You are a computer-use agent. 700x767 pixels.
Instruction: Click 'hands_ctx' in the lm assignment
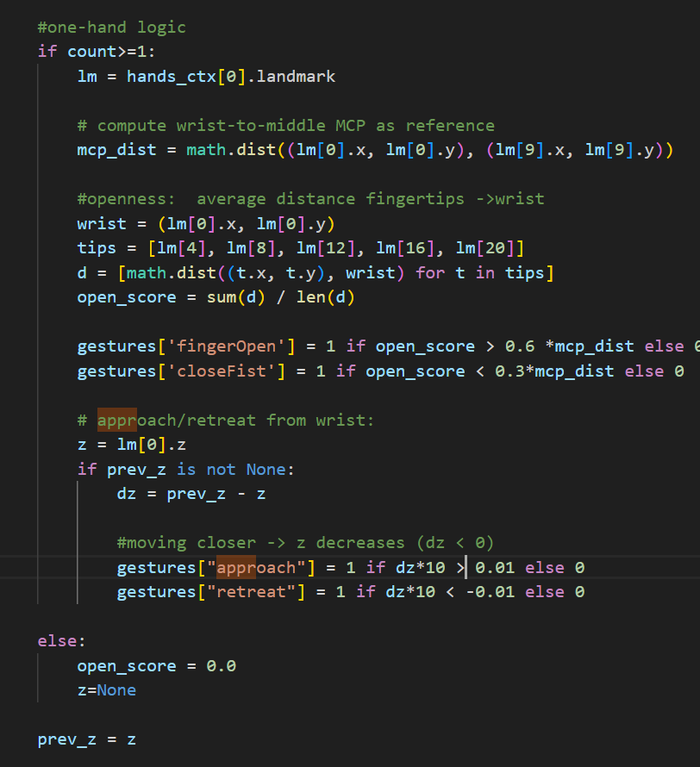pyautogui.click(x=172, y=77)
